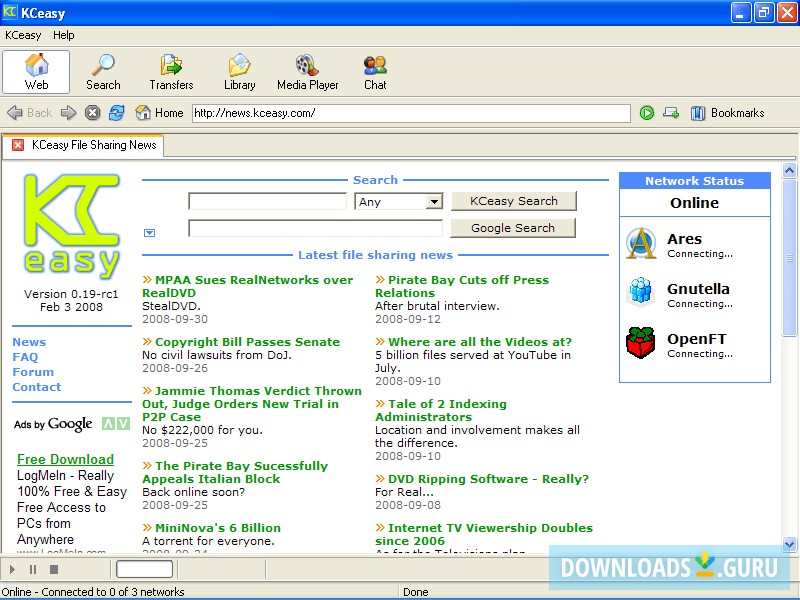Image resolution: width=800 pixels, height=600 pixels.
Task: Click the KCeasy logo on the page
Action: (x=71, y=227)
